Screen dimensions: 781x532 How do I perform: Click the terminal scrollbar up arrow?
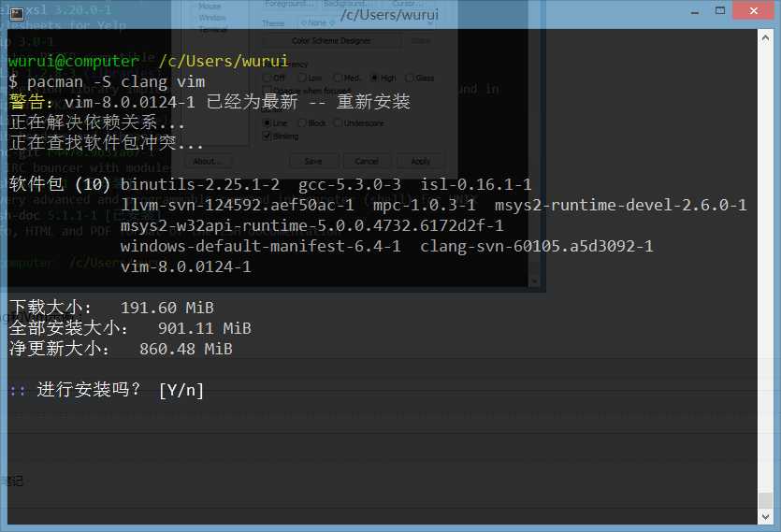(765, 37)
